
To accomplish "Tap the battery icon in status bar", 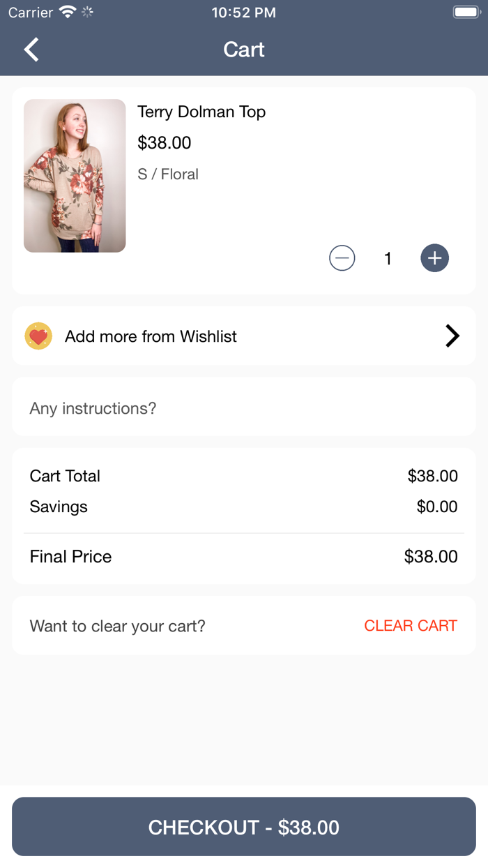I will point(465,13).
